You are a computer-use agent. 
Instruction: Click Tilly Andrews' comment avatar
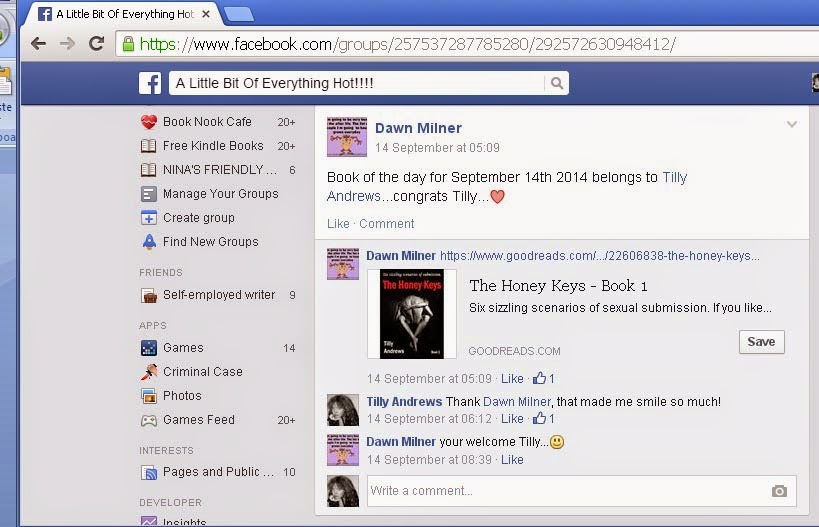[343, 410]
